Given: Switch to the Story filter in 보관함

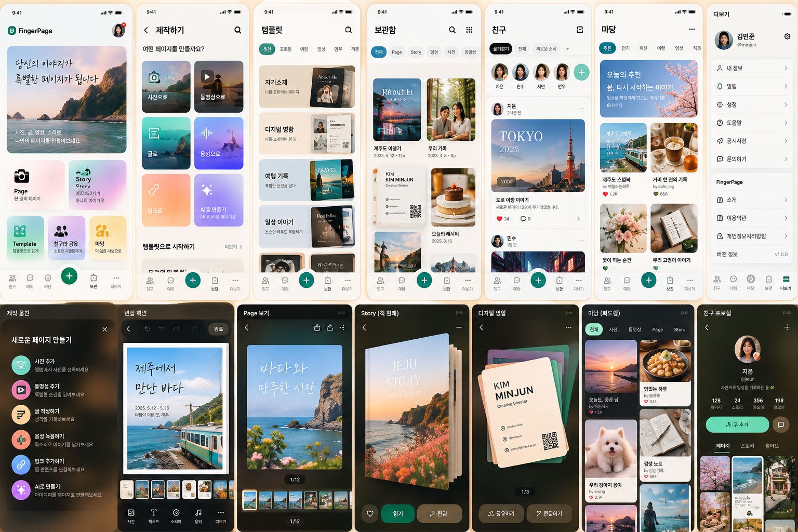Looking at the screenshot, I should (416, 52).
